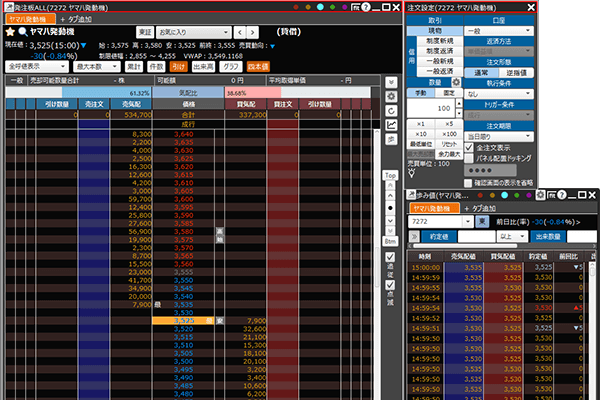Image resolution: width=600 pixels, height=400 pixels.
Task: Open order board settings gear
Action: pyautogui.click(x=391, y=96)
